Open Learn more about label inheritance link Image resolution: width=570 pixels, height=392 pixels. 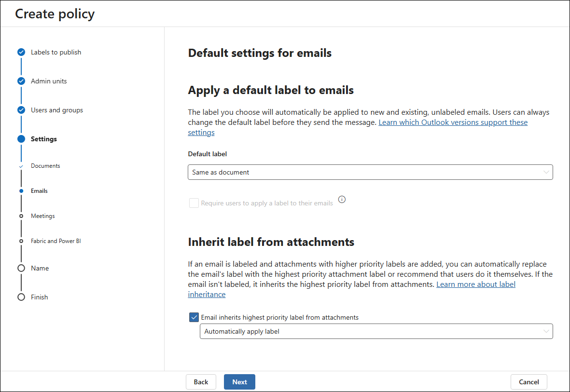click(x=475, y=284)
